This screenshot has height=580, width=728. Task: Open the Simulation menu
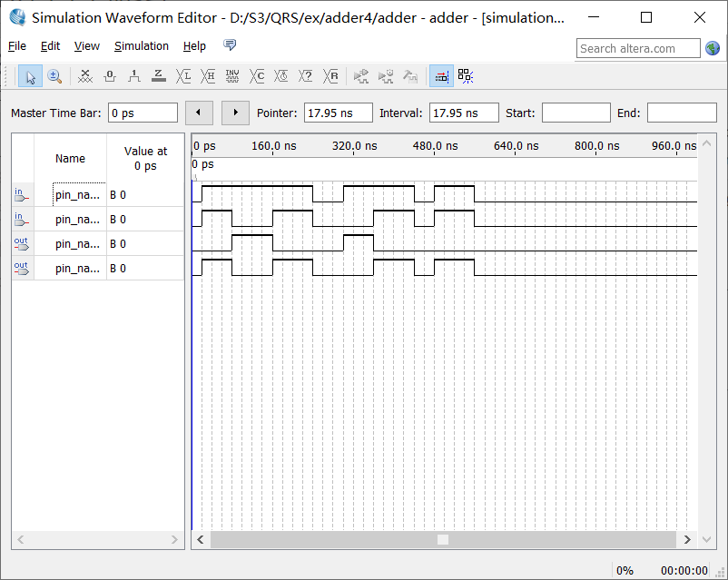142,46
